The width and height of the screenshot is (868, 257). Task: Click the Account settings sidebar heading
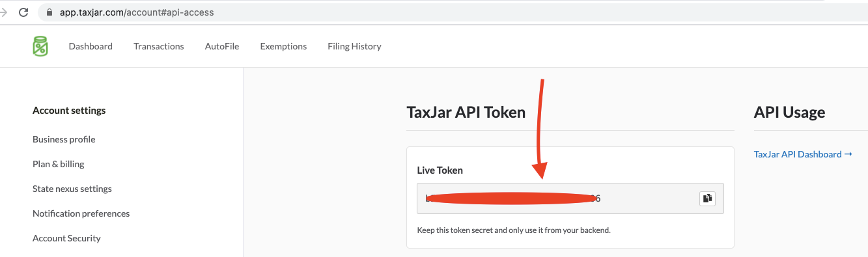[x=69, y=111]
